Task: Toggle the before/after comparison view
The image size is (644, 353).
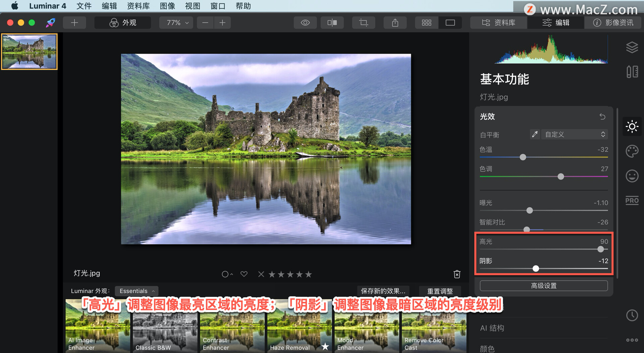Action: click(x=332, y=22)
